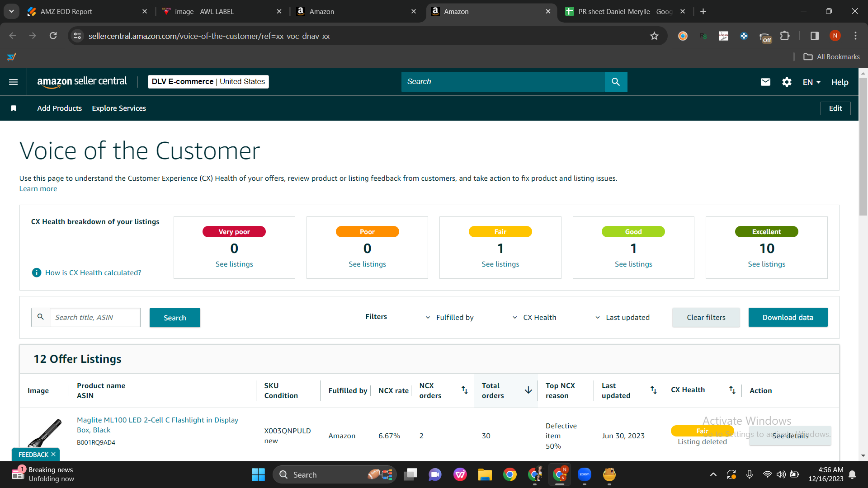This screenshot has width=868, height=488.
Task: Click the browser address bar URL
Action: 209,36
